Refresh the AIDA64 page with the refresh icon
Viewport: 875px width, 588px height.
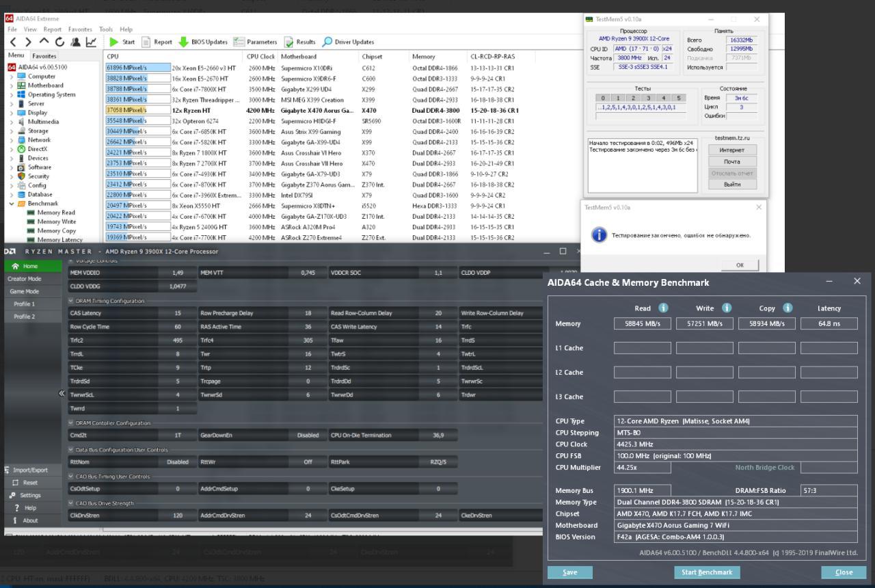click(x=58, y=42)
